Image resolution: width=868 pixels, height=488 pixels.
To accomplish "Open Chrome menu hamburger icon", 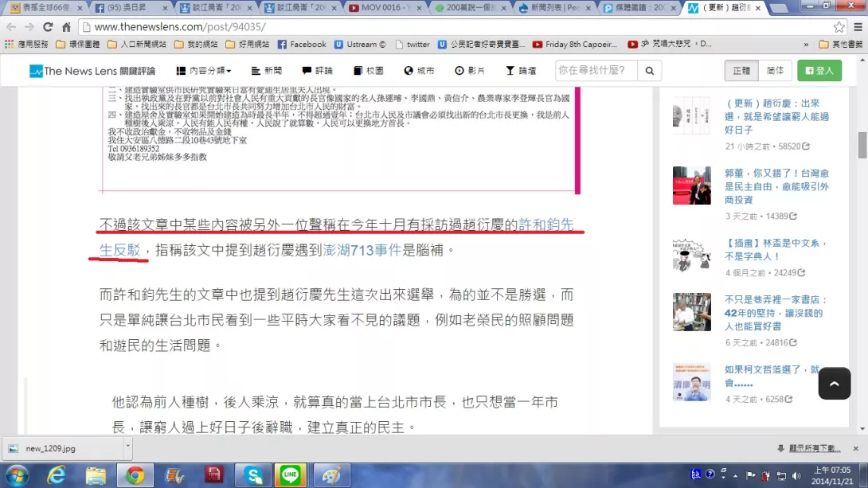I will coord(858,26).
